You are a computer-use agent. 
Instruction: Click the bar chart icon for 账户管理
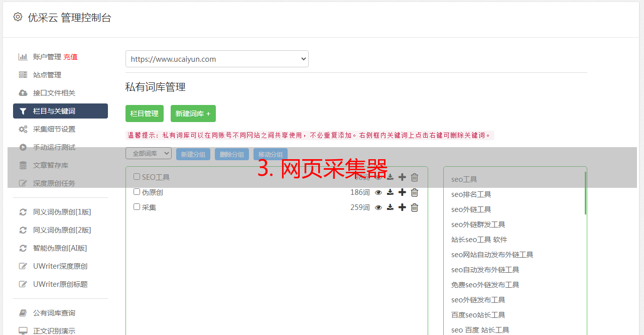pos(23,57)
